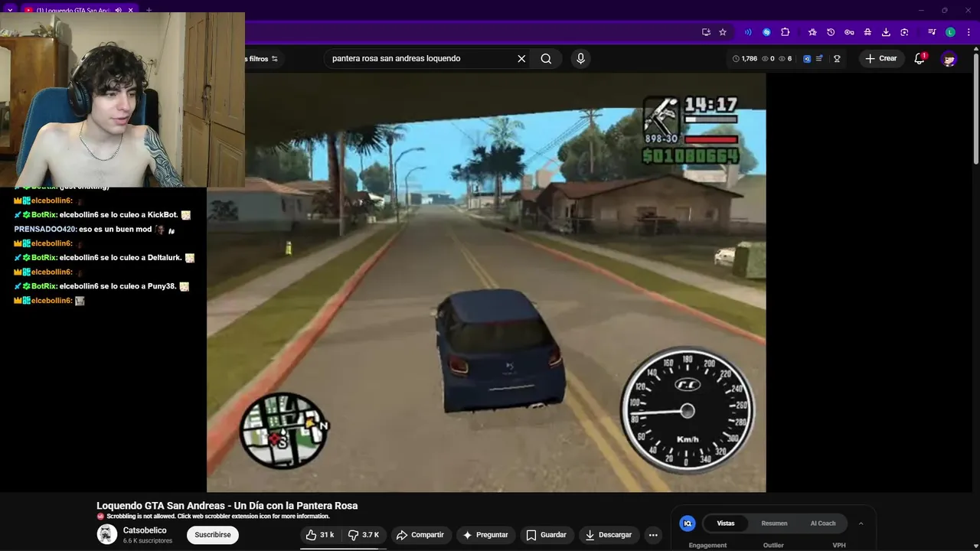Screen dimensions: 980x551
Task: Switch to the AI Coach tab
Action: (x=823, y=523)
